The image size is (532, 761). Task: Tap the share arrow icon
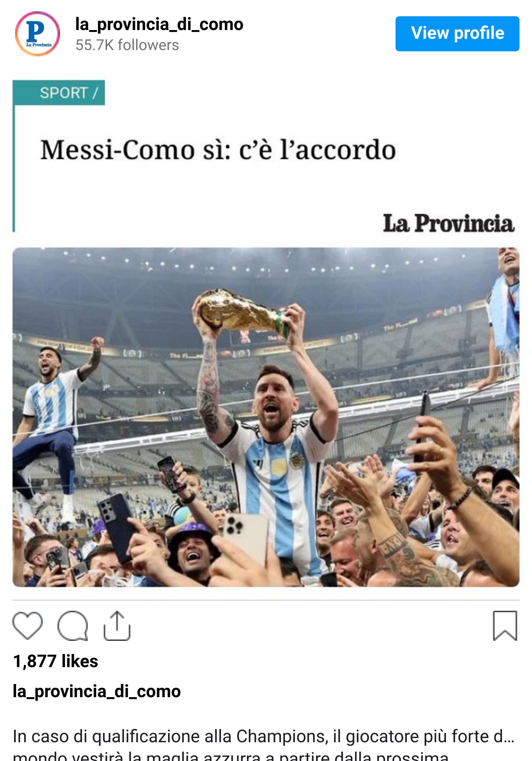pos(117,626)
